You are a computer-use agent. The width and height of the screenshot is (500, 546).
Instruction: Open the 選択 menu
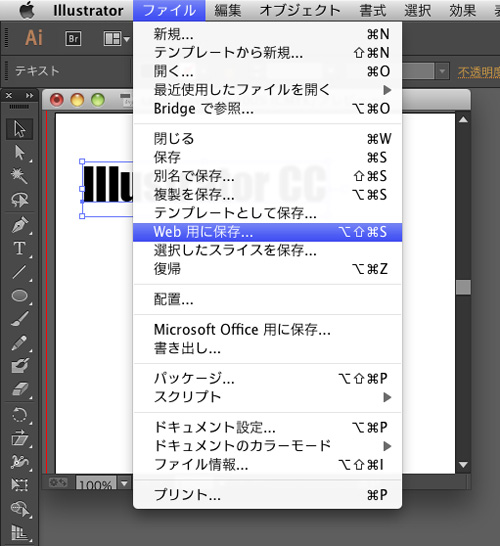(x=417, y=10)
